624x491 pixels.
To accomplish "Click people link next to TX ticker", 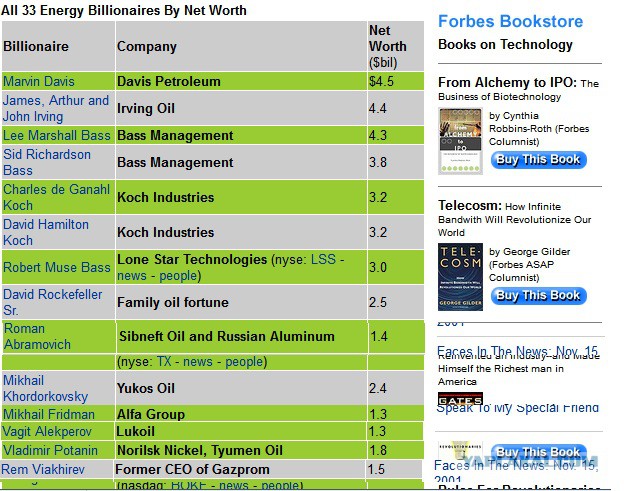I will coord(244,362).
